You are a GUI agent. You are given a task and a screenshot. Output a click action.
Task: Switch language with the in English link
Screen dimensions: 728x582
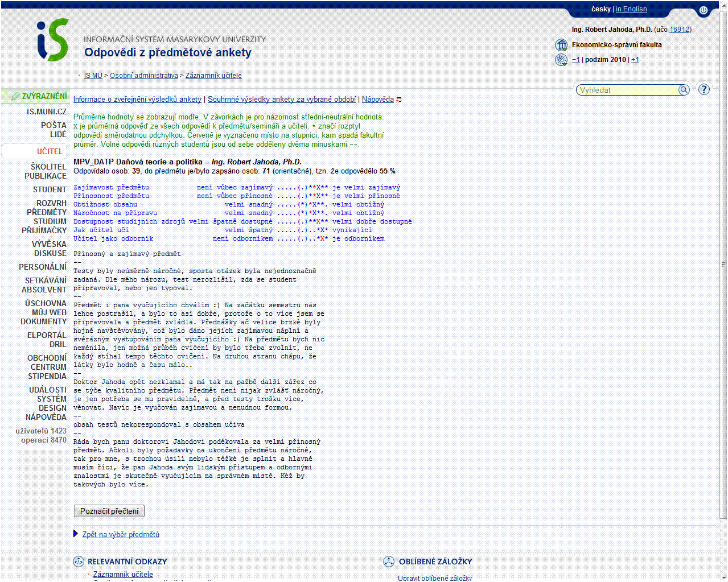pos(631,9)
